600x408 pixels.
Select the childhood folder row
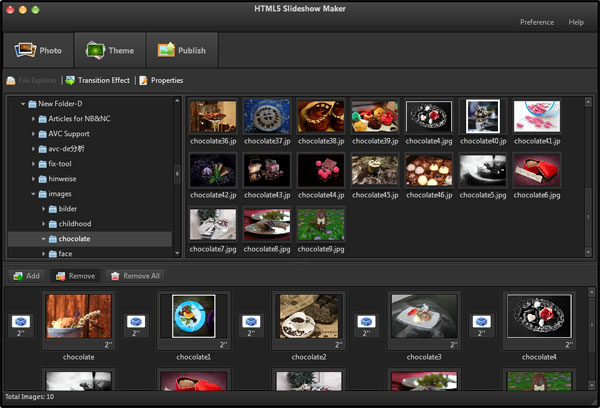coord(90,224)
